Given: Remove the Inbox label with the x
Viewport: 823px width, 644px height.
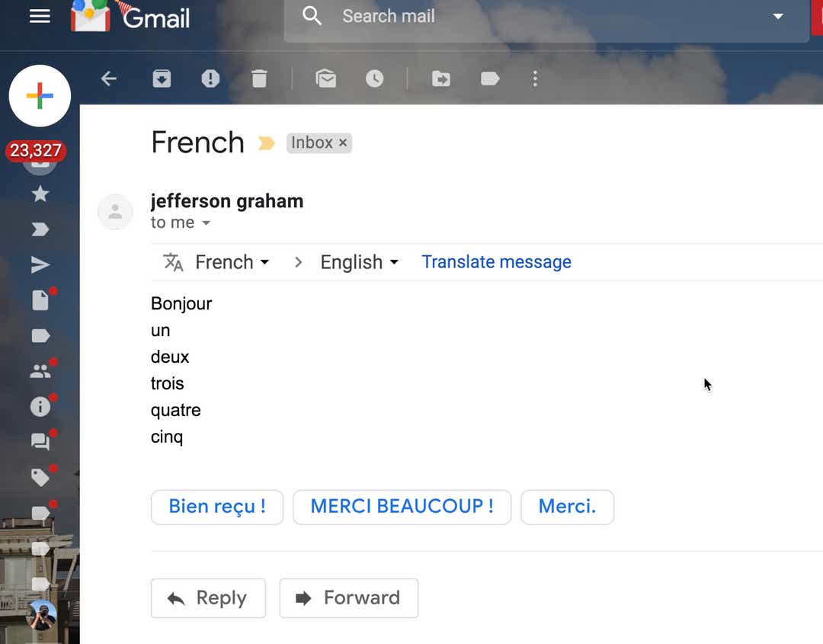Looking at the screenshot, I should pos(343,143).
